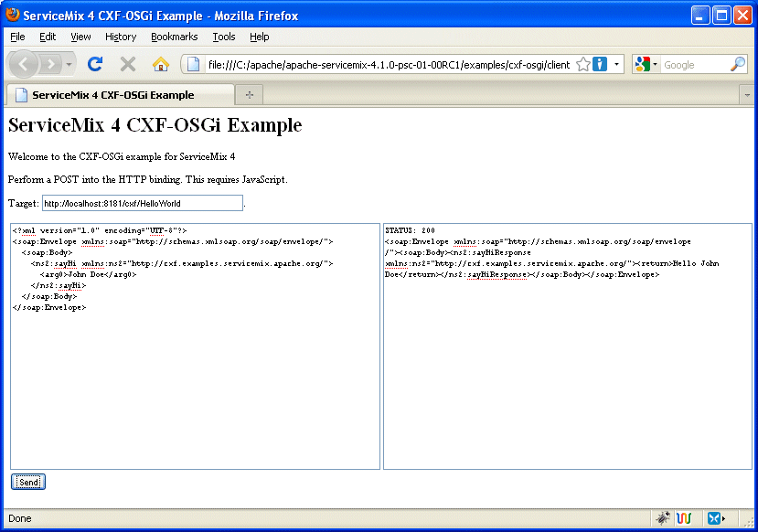Go back with the Back arrow button

[23, 64]
